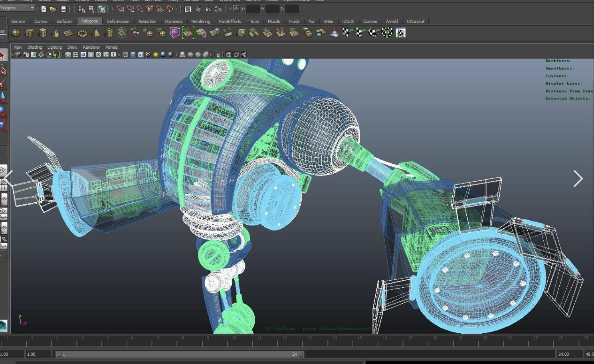Toggle Use All Lights bulb icon
The height and width of the screenshot is (364, 594).
[x=156, y=54]
